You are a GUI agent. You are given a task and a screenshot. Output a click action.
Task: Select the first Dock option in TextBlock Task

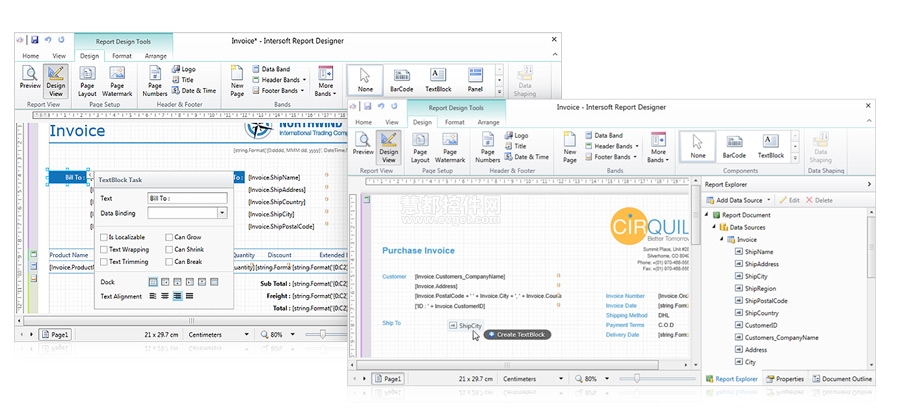pyautogui.click(x=153, y=282)
